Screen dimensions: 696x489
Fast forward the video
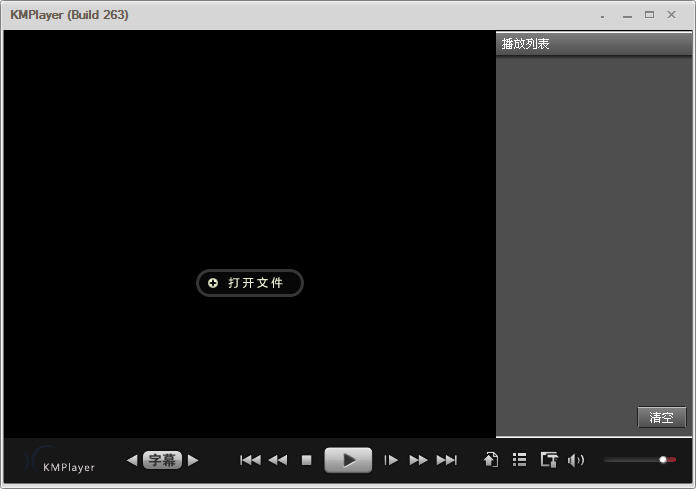418,460
